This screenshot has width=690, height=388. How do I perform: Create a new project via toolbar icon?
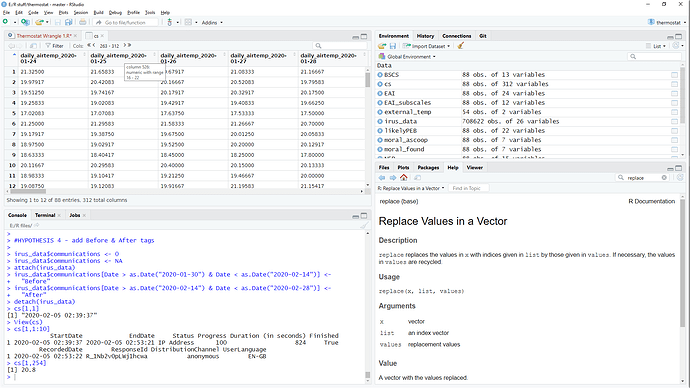(x=25, y=22)
